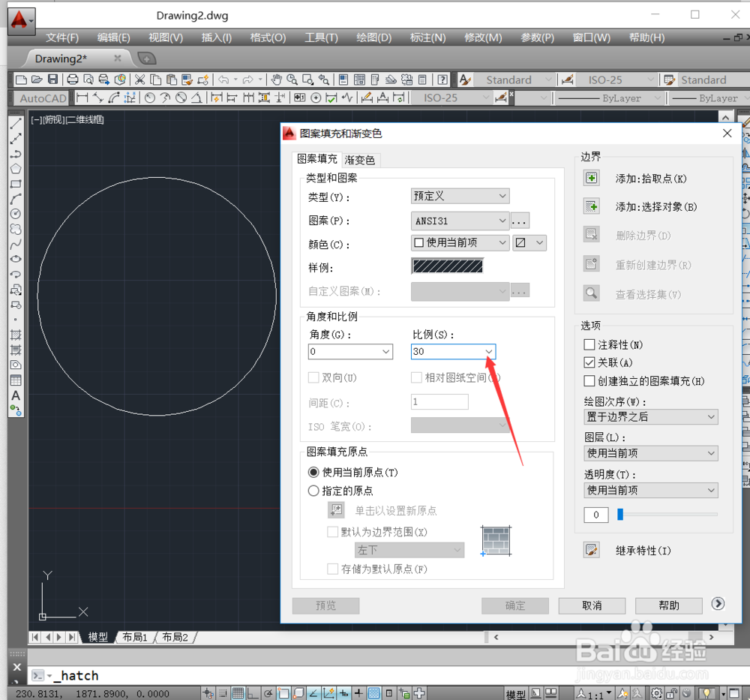Select the pan hand tool
This screenshot has width=750, height=700.
click(x=277, y=80)
